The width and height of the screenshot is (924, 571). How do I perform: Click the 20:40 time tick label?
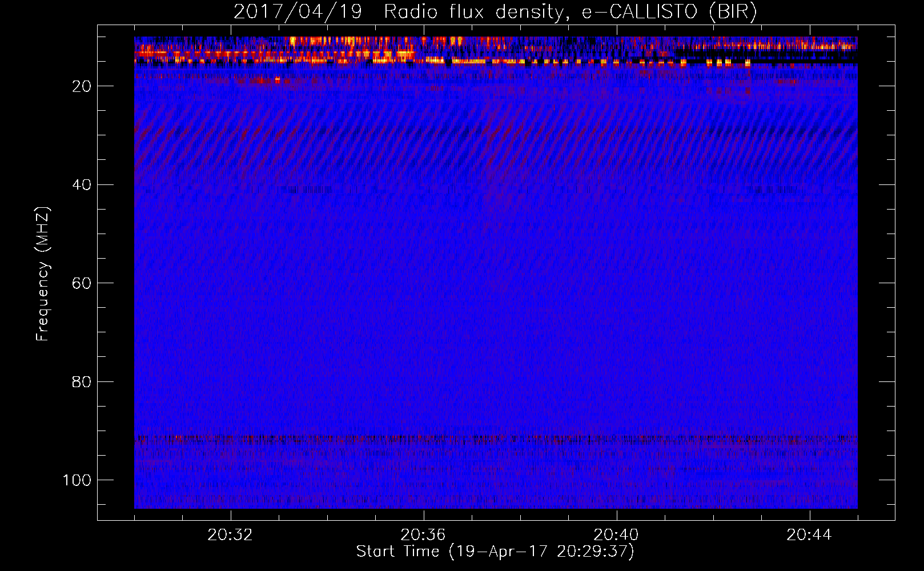(616, 535)
